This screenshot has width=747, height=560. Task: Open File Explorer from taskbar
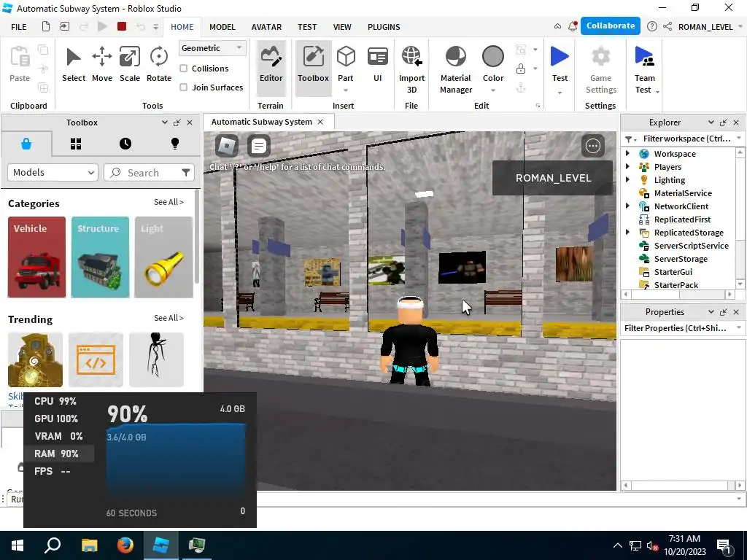click(x=89, y=545)
